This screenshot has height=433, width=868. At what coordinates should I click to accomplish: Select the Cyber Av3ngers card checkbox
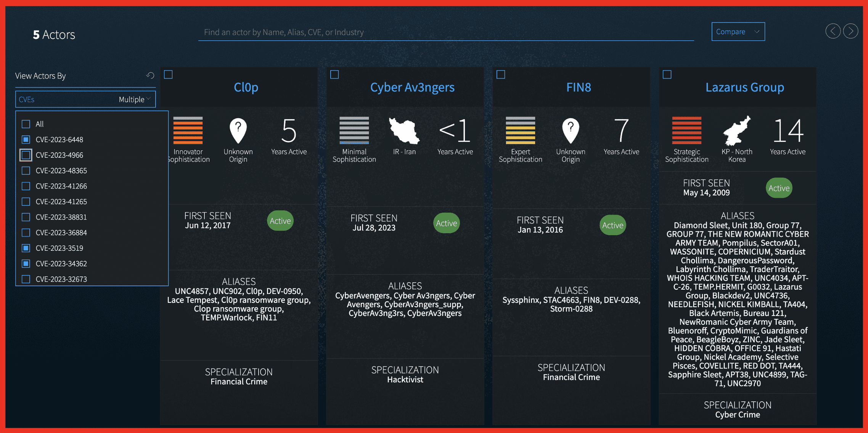(x=334, y=74)
